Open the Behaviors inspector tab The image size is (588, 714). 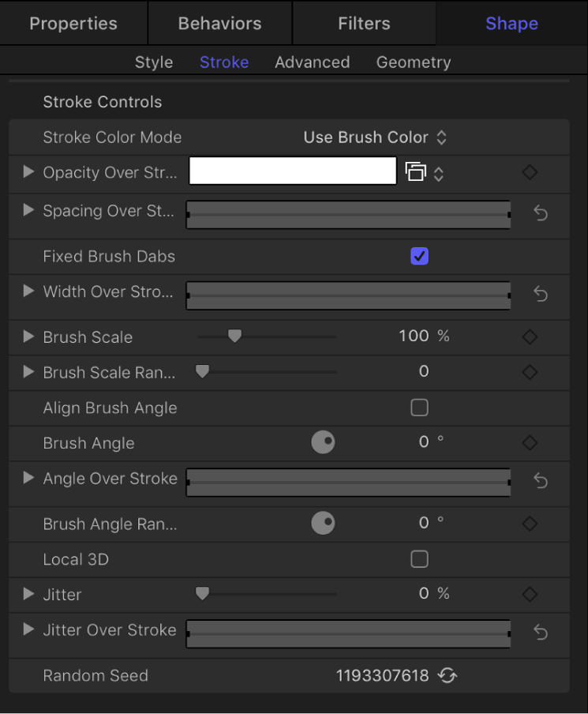(219, 23)
